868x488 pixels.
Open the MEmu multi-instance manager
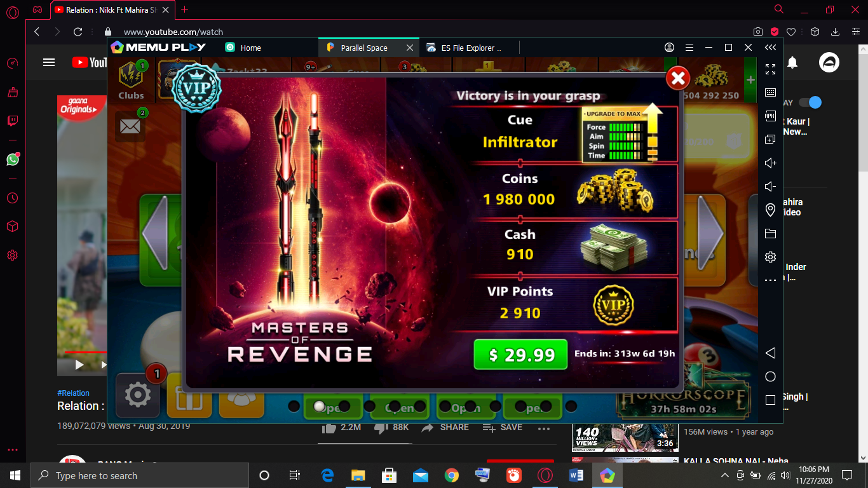770,139
